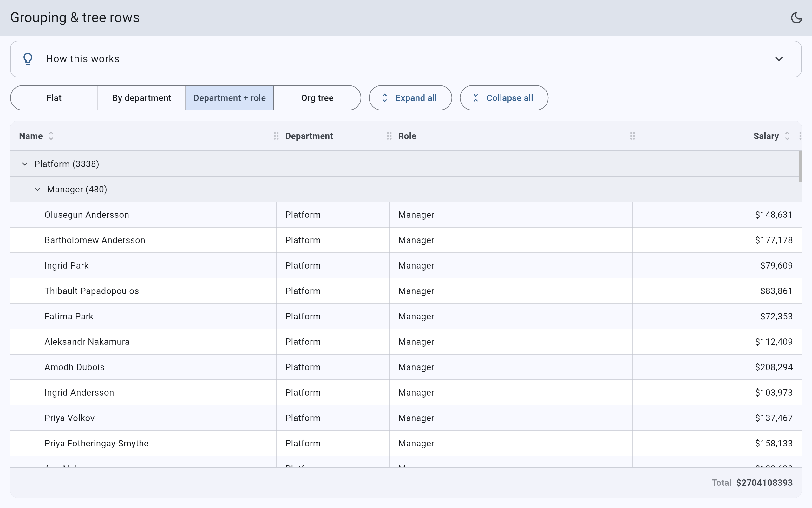Click salary $148,631
The width and height of the screenshot is (812, 508).
click(774, 215)
